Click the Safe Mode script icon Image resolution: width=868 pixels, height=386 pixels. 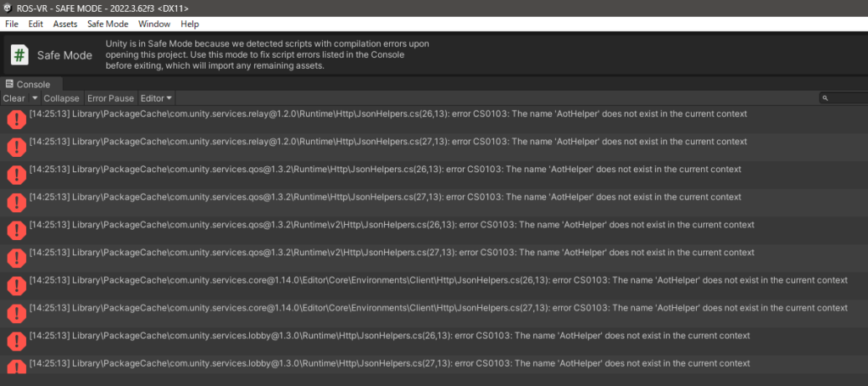[x=19, y=55]
